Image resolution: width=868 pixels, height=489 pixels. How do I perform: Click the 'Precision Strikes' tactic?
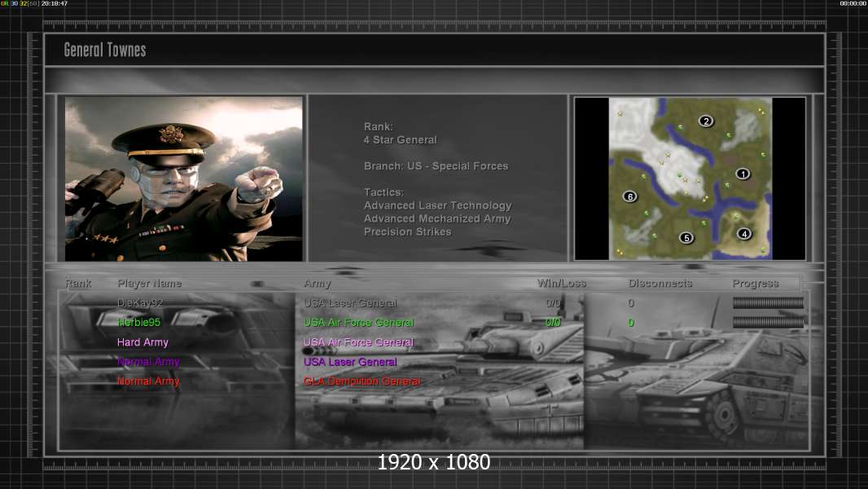(407, 232)
